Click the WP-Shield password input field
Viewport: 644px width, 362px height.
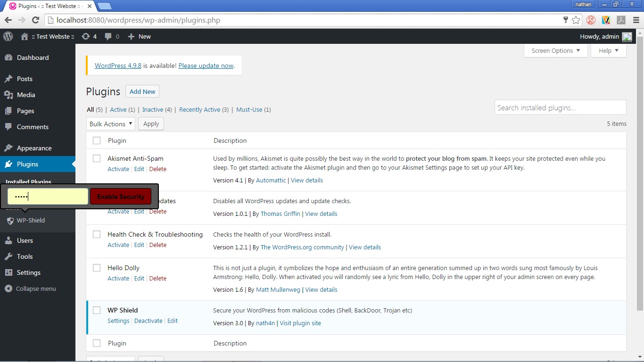(48, 197)
